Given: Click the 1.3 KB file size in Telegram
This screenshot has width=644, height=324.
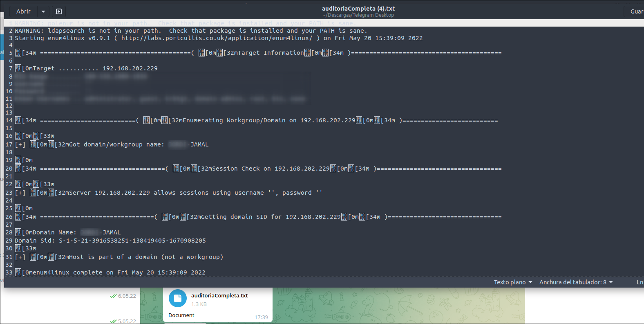Looking at the screenshot, I should (x=199, y=304).
